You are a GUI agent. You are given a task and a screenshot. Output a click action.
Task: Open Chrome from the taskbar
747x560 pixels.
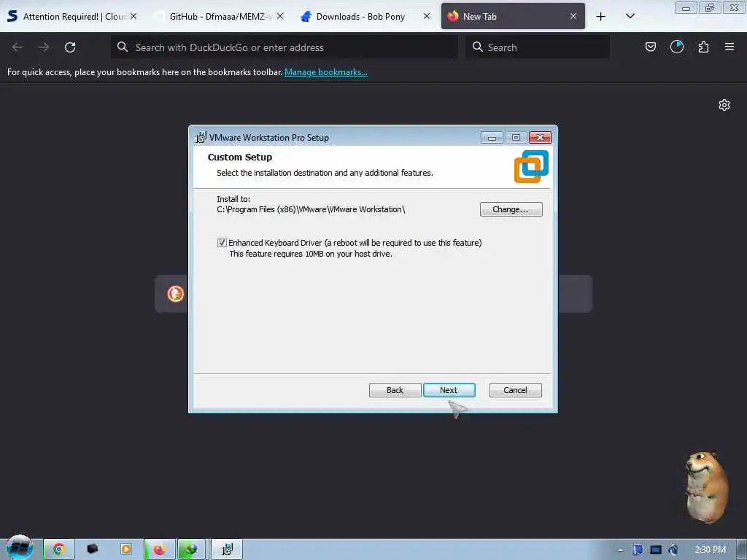click(x=59, y=550)
